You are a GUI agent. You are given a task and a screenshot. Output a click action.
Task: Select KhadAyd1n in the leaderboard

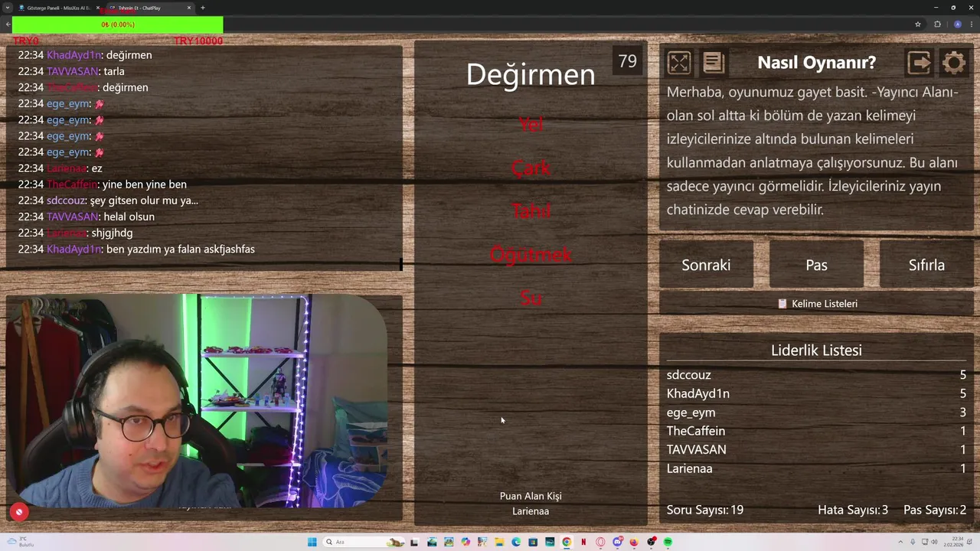point(816,393)
